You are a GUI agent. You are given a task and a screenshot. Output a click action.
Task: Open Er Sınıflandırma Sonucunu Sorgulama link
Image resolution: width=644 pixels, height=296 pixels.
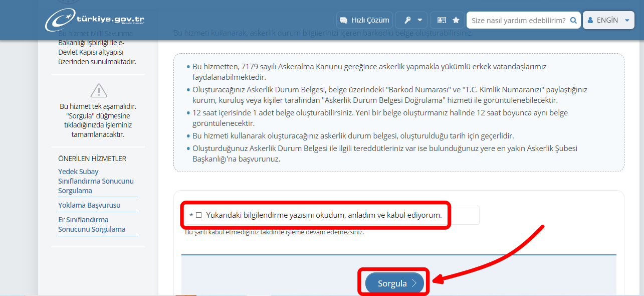click(x=92, y=224)
